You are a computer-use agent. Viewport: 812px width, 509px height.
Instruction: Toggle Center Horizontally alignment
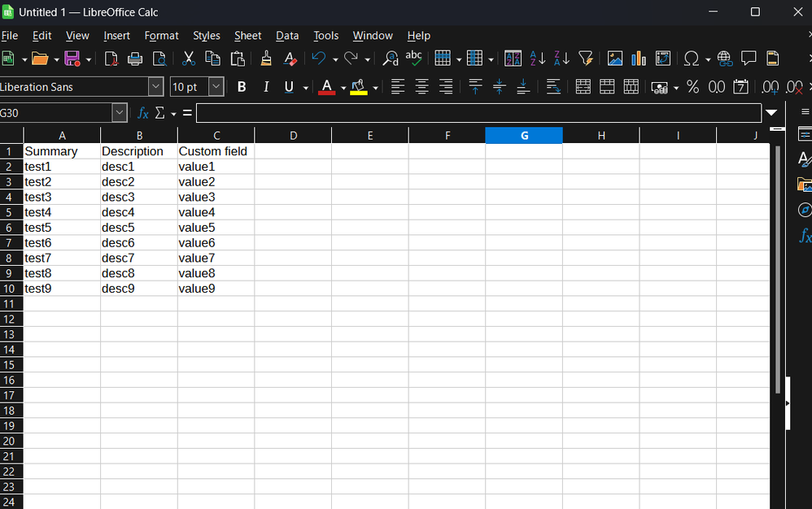pos(421,87)
